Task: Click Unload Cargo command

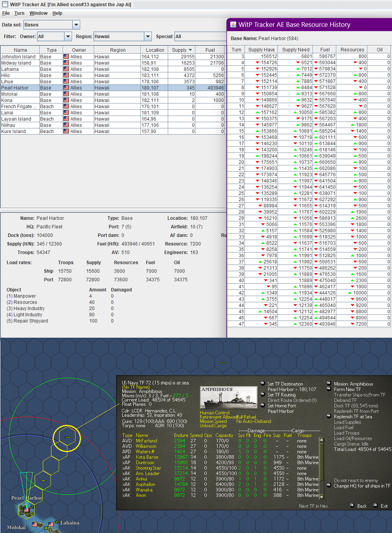Action: pos(213,426)
